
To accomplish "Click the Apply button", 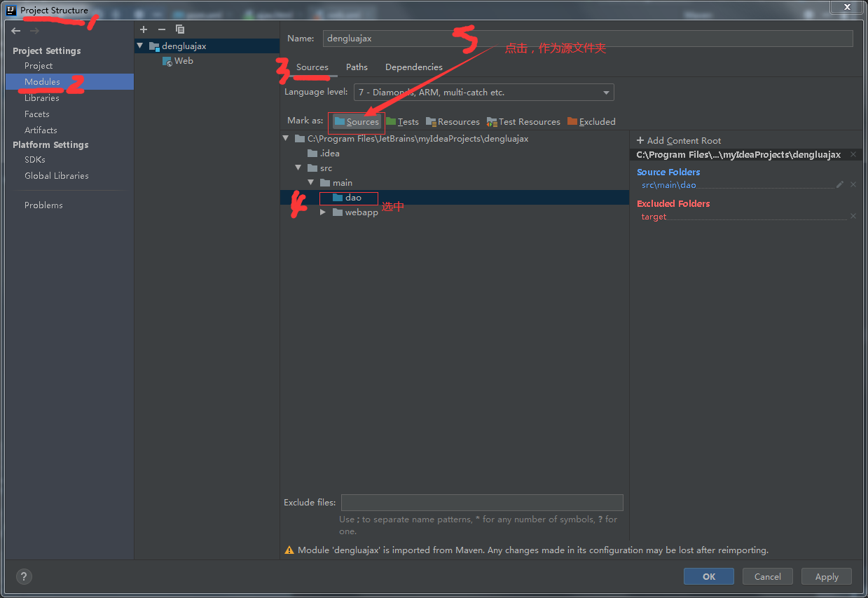I will [x=827, y=576].
